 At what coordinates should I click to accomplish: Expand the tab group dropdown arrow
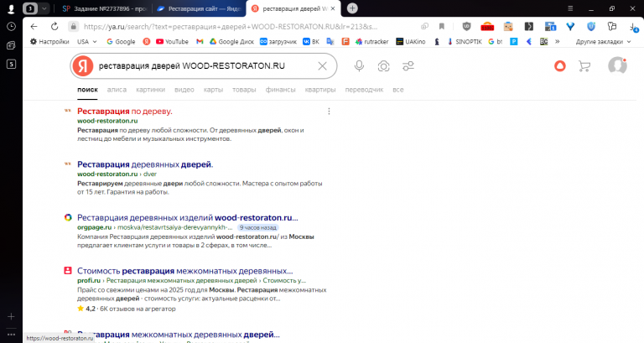pos(44,8)
